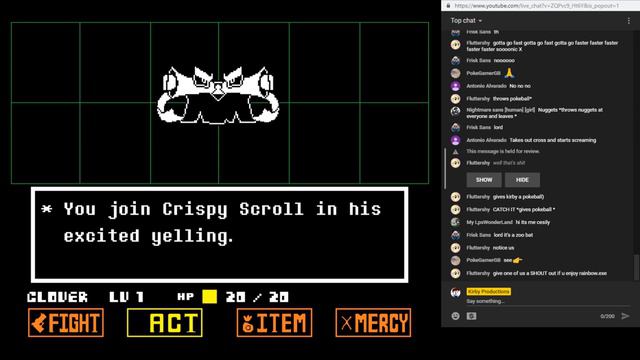Click the pointing hand emoji after 'see'
The image size is (640, 360).
pos(518,260)
